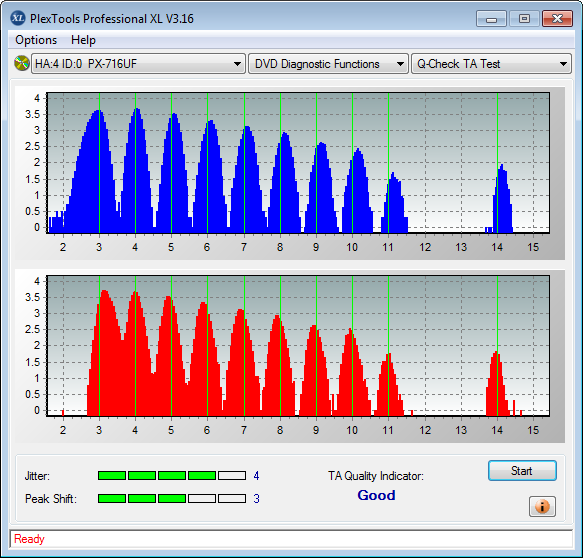
Task: Open the Options menu
Action: [36, 40]
